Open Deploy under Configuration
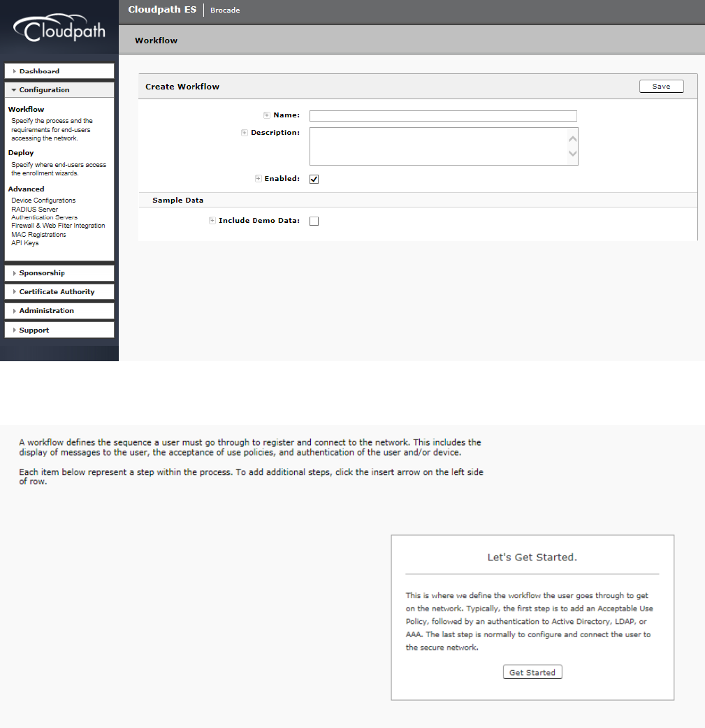This screenshot has height=728, width=705. (x=21, y=153)
